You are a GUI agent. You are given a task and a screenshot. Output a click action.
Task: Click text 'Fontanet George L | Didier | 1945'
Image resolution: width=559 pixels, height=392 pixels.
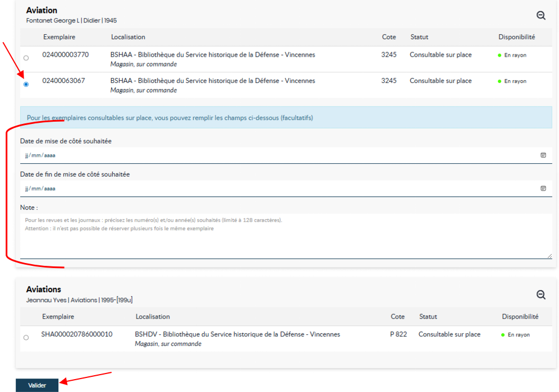click(x=71, y=21)
